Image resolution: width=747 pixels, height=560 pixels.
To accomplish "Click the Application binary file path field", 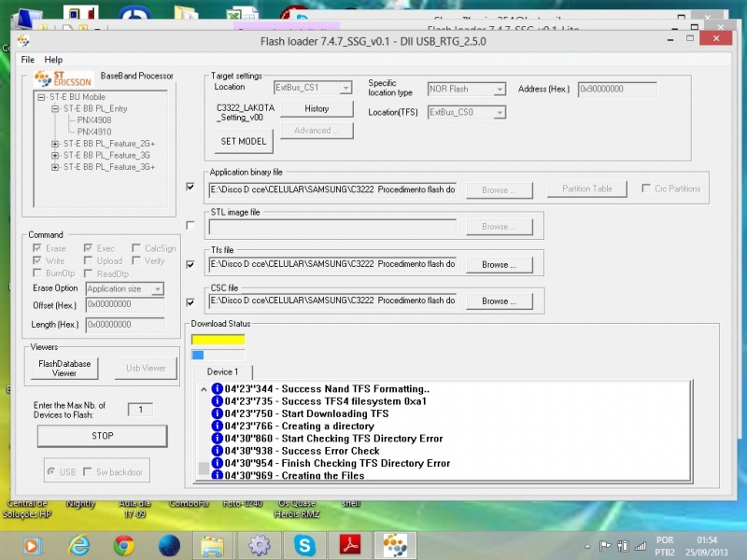I will tap(332, 189).
